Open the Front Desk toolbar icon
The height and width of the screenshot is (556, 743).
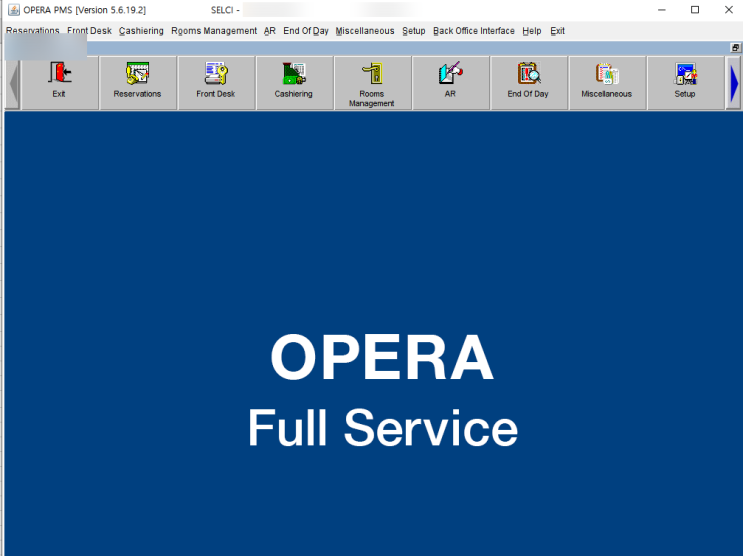tap(216, 82)
